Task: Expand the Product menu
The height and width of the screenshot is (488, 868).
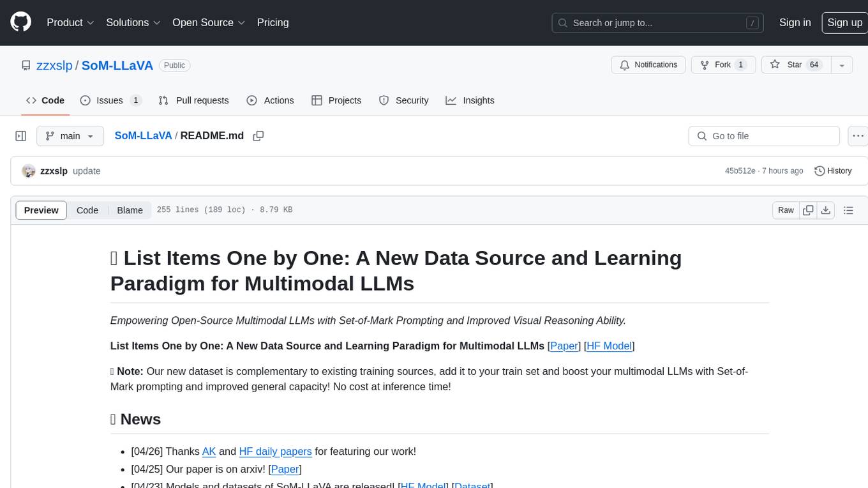Action: coord(70,22)
